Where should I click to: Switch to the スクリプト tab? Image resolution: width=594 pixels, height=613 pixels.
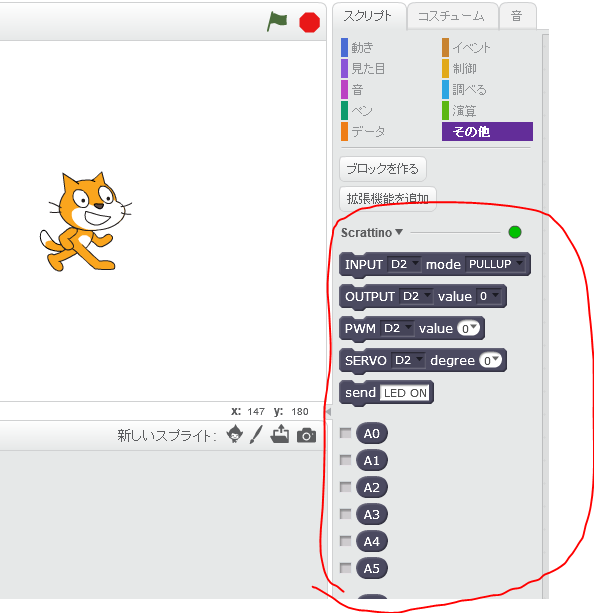pyautogui.click(x=367, y=16)
